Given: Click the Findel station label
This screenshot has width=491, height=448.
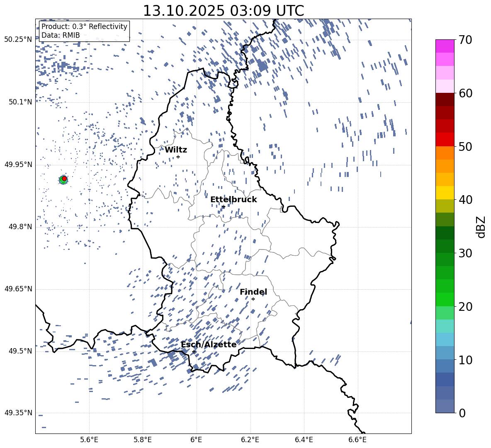Looking at the screenshot, I should click(x=253, y=292).
